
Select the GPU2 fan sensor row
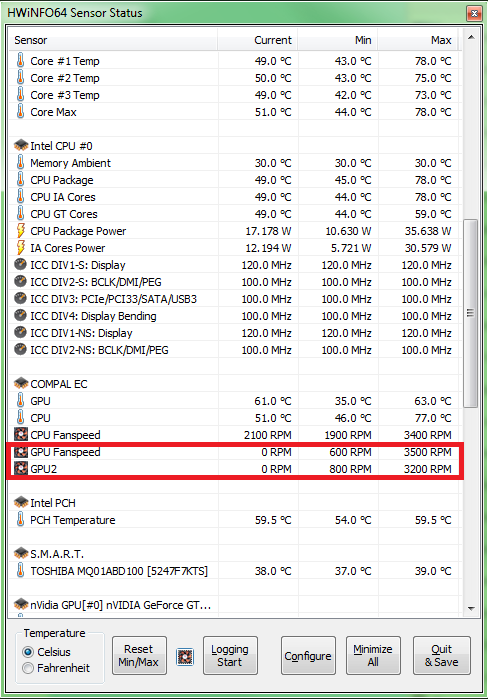[234, 469]
